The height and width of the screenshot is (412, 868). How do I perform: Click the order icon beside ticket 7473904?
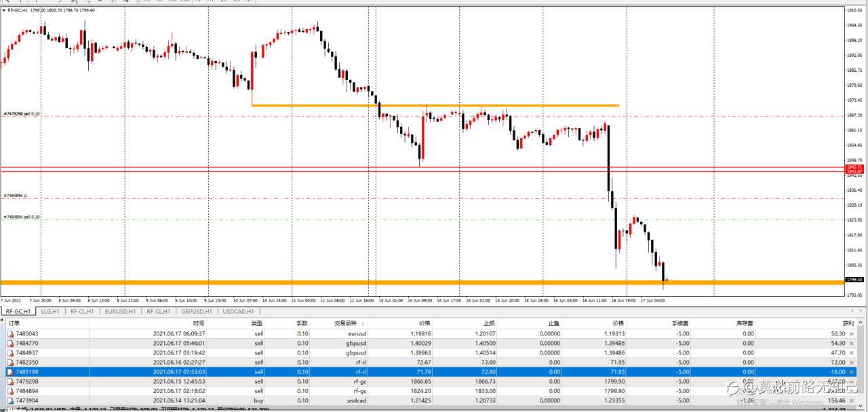[10, 400]
